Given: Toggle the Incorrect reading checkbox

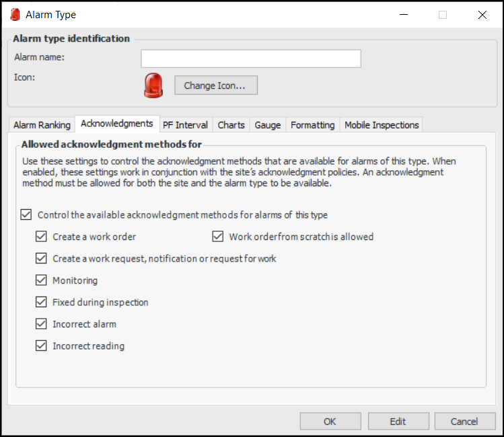Looking at the screenshot, I should [x=42, y=346].
